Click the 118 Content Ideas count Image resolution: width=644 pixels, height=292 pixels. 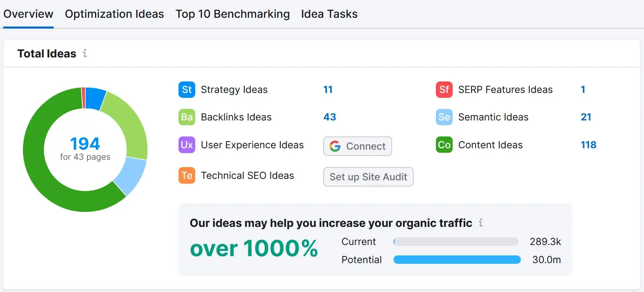(588, 145)
